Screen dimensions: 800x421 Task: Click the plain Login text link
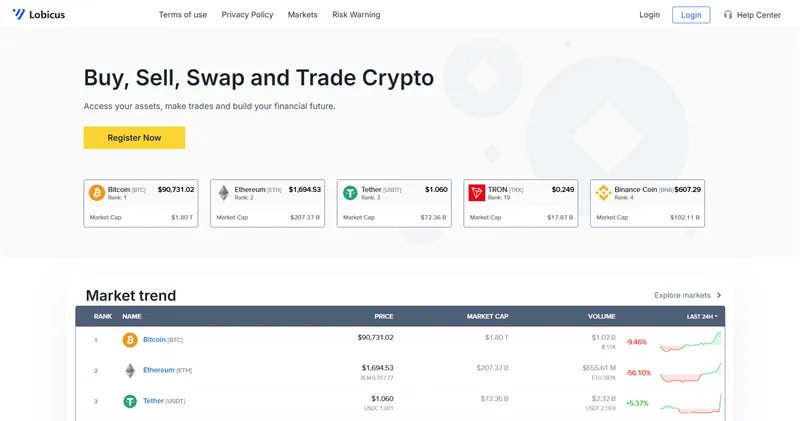pyautogui.click(x=649, y=15)
